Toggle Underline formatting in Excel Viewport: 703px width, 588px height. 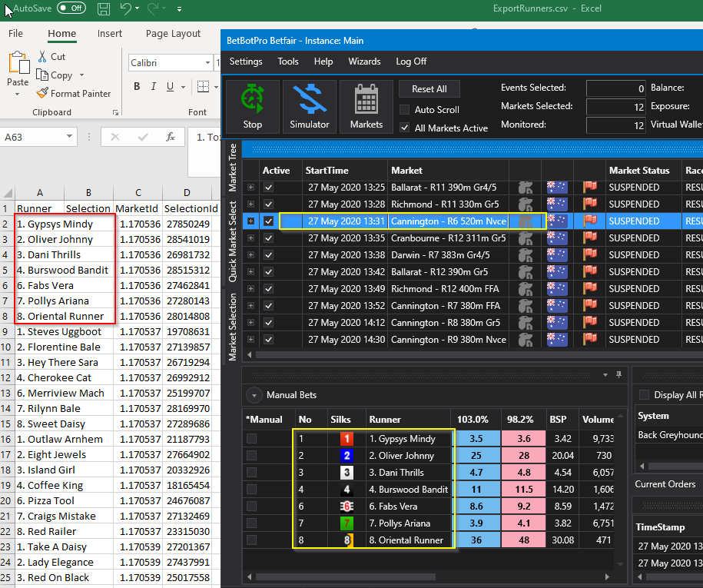(x=170, y=87)
